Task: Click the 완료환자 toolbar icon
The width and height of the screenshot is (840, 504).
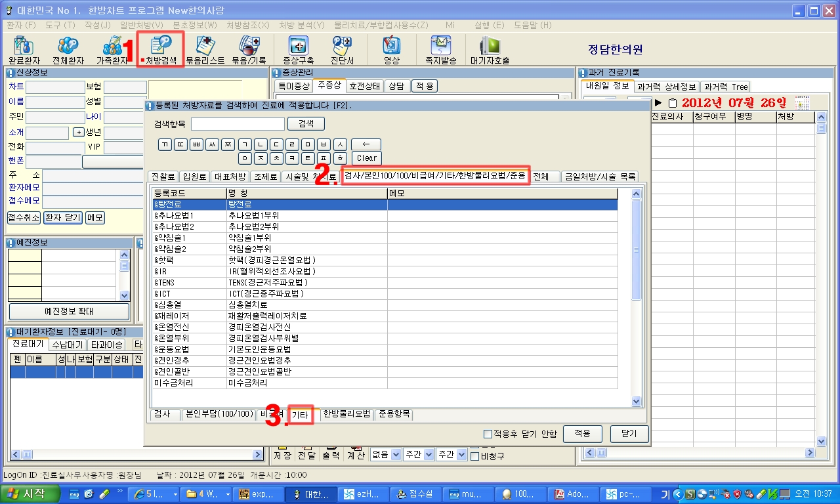Action: click(23, 50)
